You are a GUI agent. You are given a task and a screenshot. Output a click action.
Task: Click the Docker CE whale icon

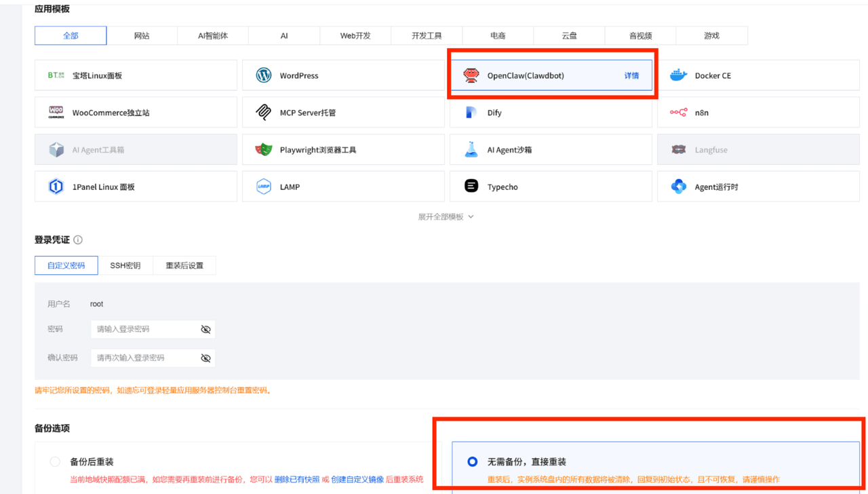click(678, 75)
